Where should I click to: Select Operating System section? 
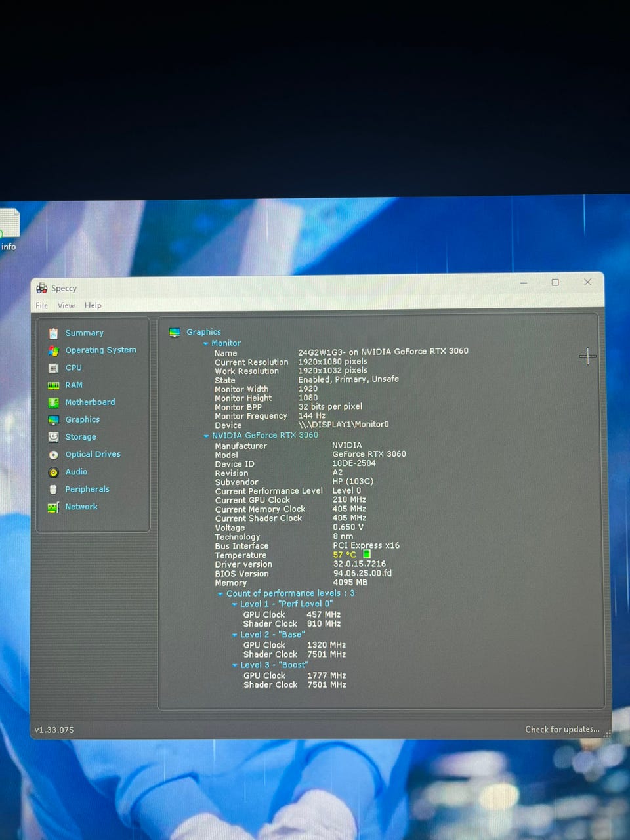pos(100,350)
